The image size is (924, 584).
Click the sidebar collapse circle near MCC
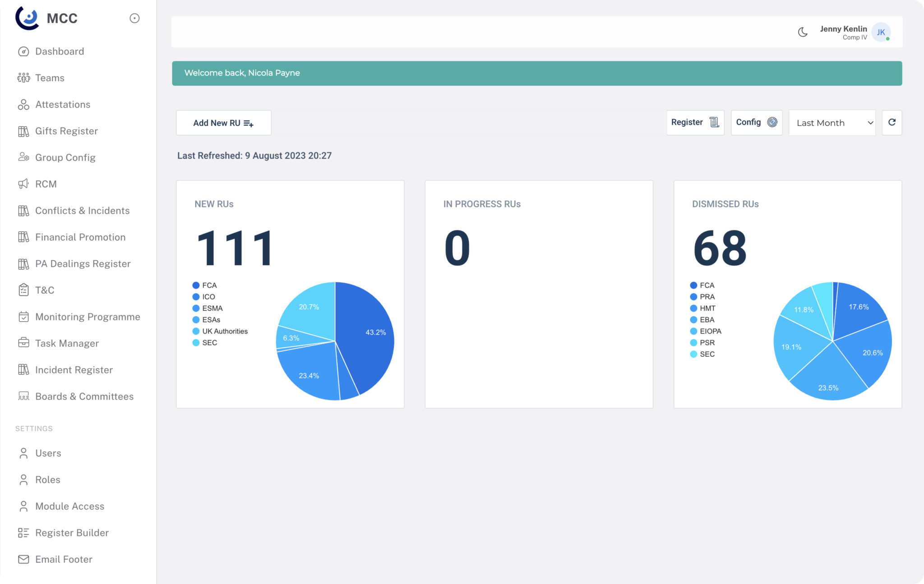coord(135,18)
